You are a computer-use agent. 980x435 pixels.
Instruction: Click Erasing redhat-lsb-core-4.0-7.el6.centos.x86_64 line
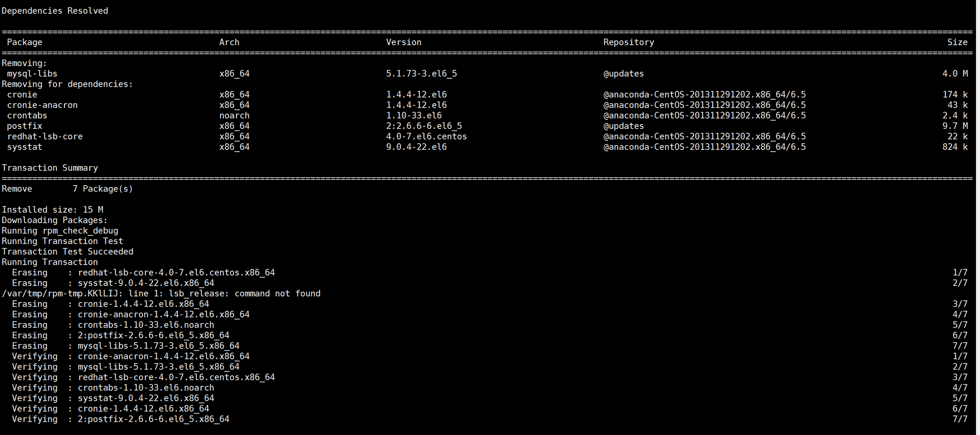tap(143, 272)
